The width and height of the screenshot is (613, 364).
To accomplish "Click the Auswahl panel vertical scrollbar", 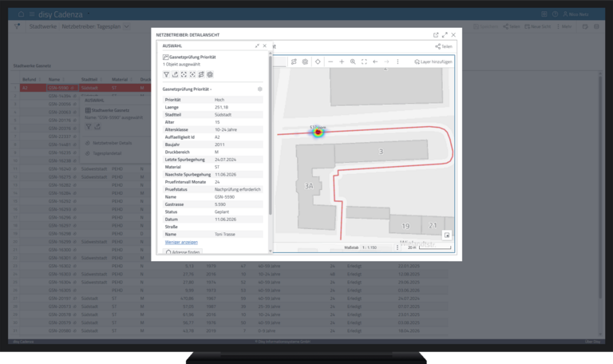I will [x=270, y=136].
